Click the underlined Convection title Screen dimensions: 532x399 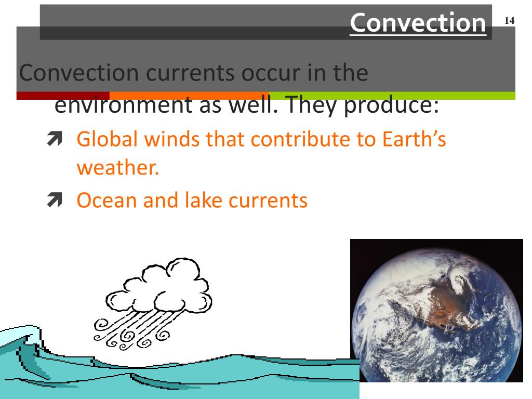click(x=418, y=23)
